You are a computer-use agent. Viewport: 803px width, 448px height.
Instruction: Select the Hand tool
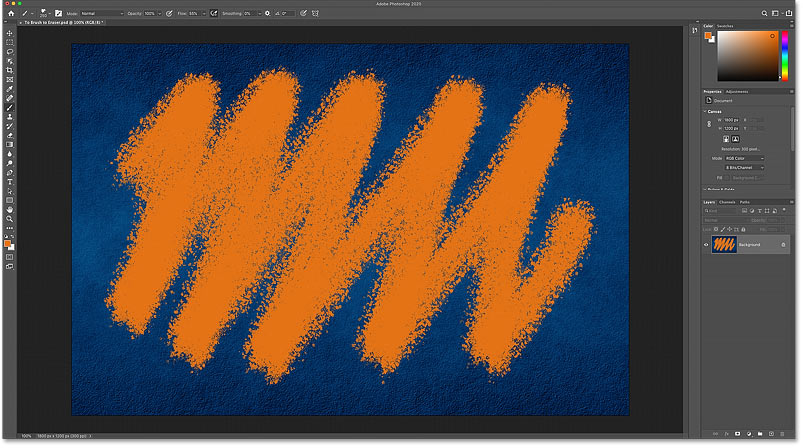pyautogui.click(x=10, y=209)
